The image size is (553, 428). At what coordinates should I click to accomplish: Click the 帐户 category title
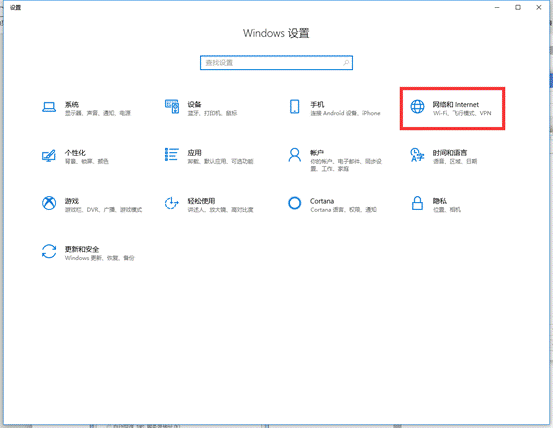pyautogui.click(x=317, y=153)
